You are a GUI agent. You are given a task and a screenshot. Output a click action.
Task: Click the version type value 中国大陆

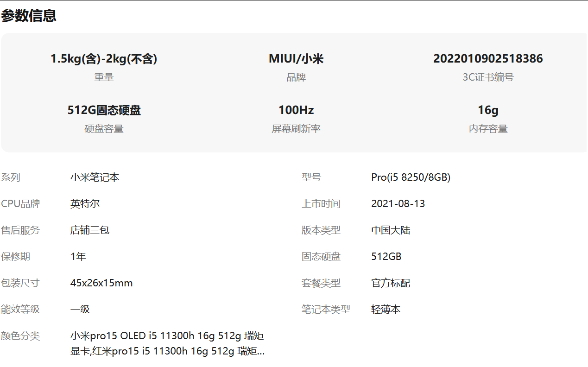point(391,230)
